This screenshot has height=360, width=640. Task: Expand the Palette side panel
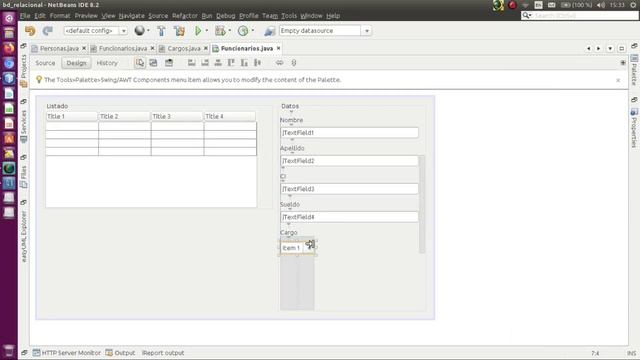point(634,69)
